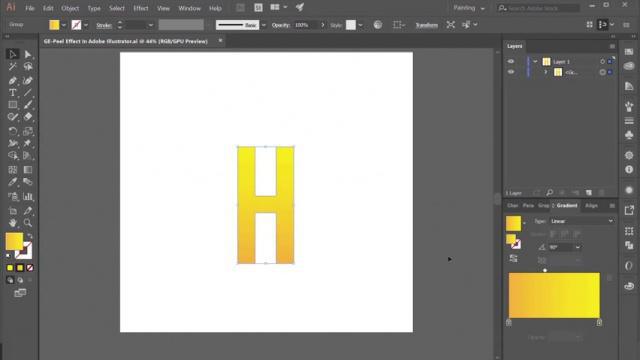Click the Transform link in the control bar

426,25
